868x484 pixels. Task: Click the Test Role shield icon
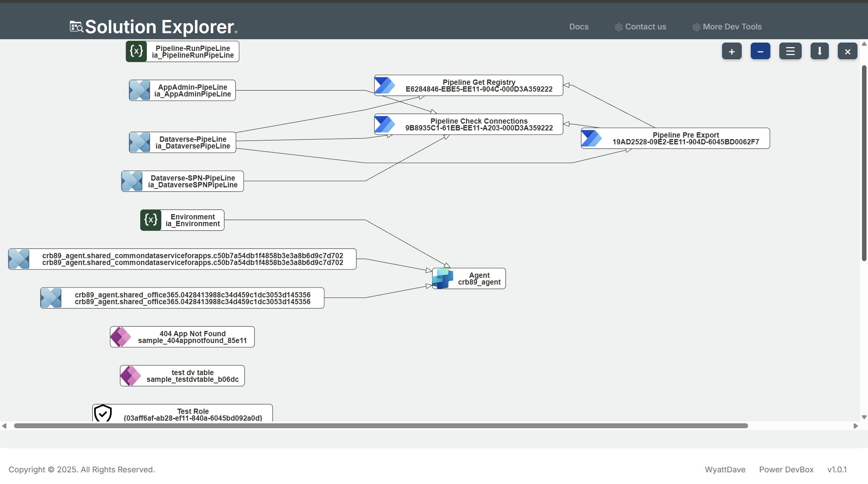[x=103, y=413]
